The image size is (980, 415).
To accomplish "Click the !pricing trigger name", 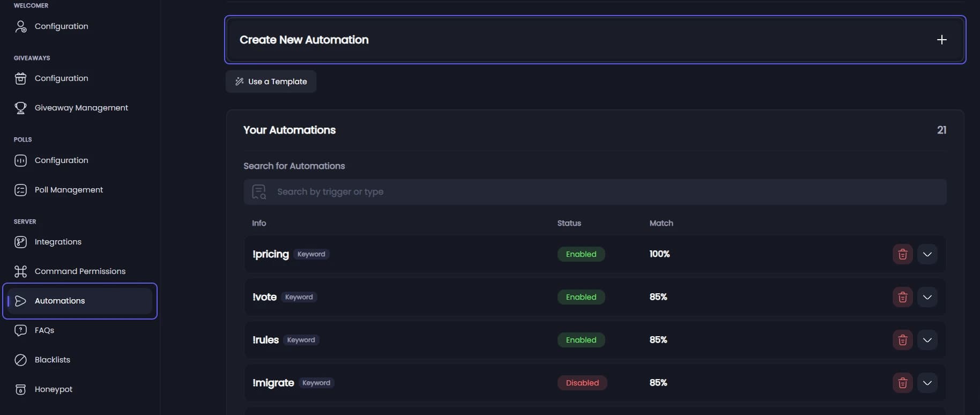I will (x=271, y=254).
